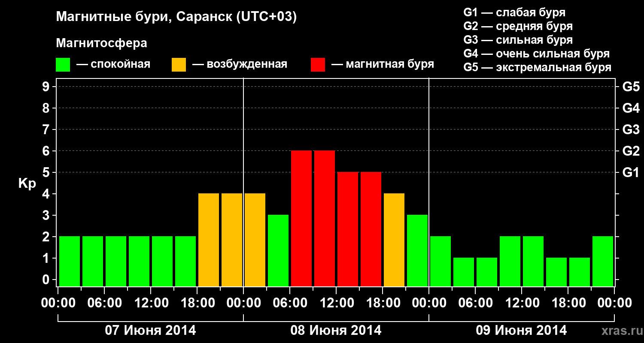The image size is (644, 343).
Task: Click the 'G3' label on the right axis
Action: coord(631,129)
